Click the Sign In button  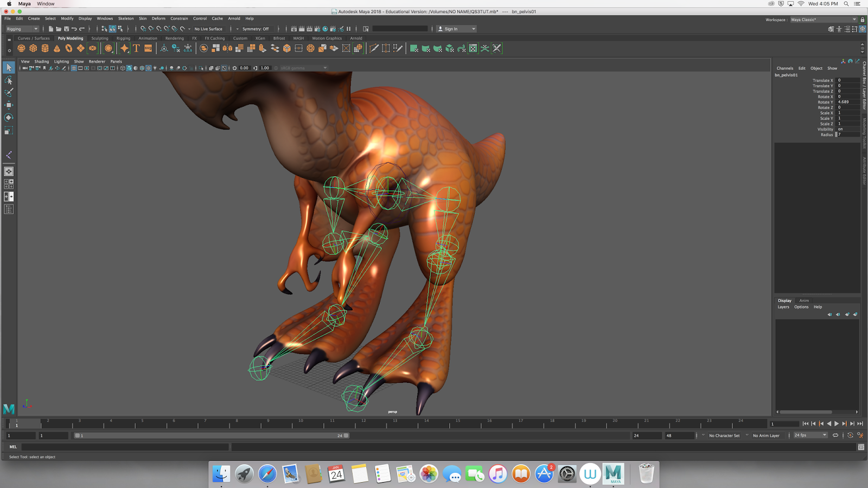455,28
